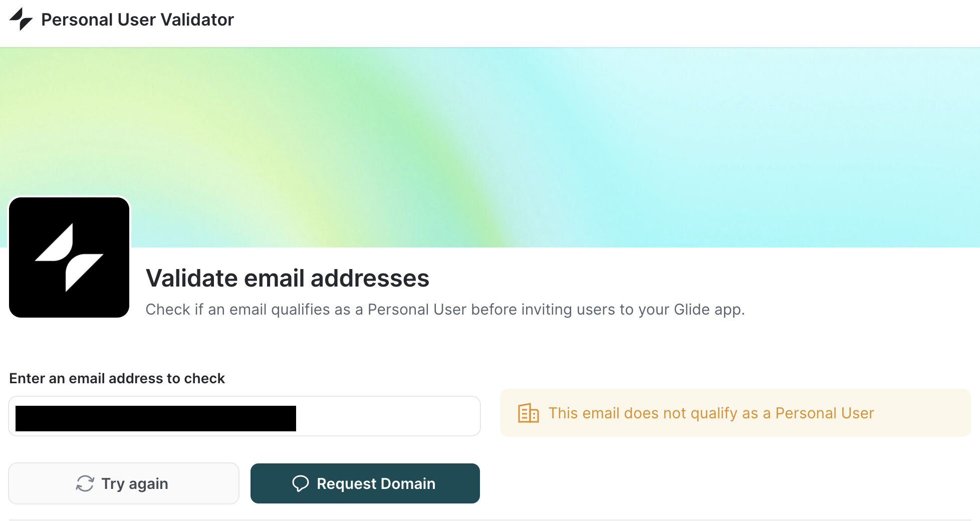Viewport: 980px width, 521px height.
Task: Click the speech bubble icon on Request Domain
Action: (x=301, y=483)
